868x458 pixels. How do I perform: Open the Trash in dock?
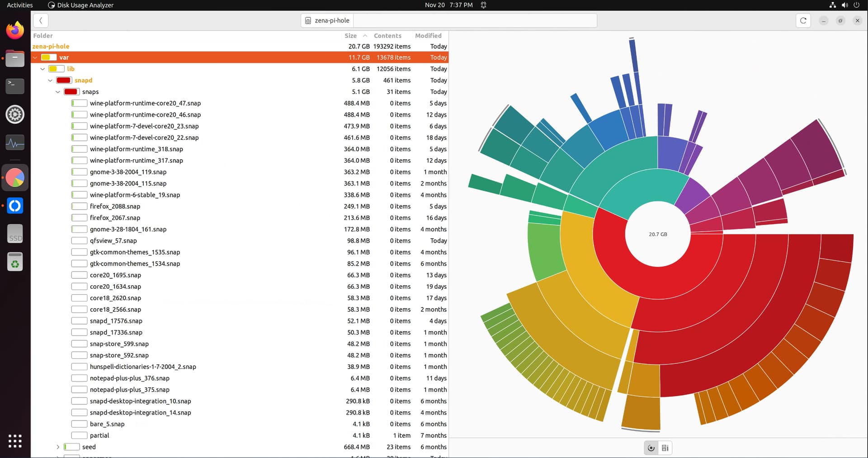tap(15, 262)
